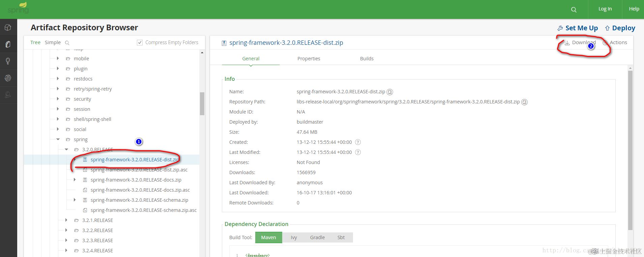Switch to the Properties tab
Screen dimensions: 644x257
pyautogui.click(x=309, y=59)
